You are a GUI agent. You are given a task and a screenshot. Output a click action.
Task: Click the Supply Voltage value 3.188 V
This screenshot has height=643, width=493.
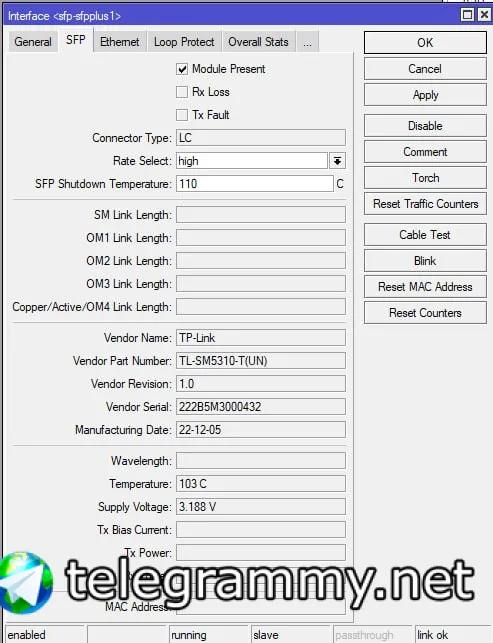[261, 507]
